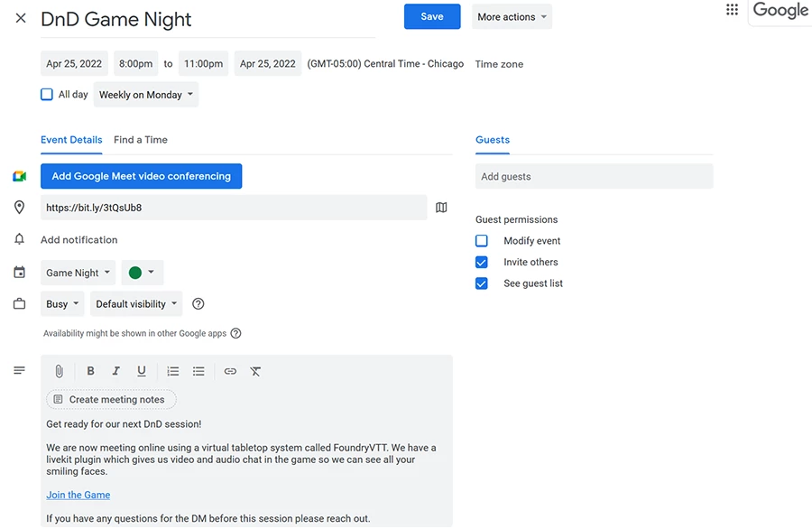
Task: Select the Guests tab
Action: pos(492,140)
